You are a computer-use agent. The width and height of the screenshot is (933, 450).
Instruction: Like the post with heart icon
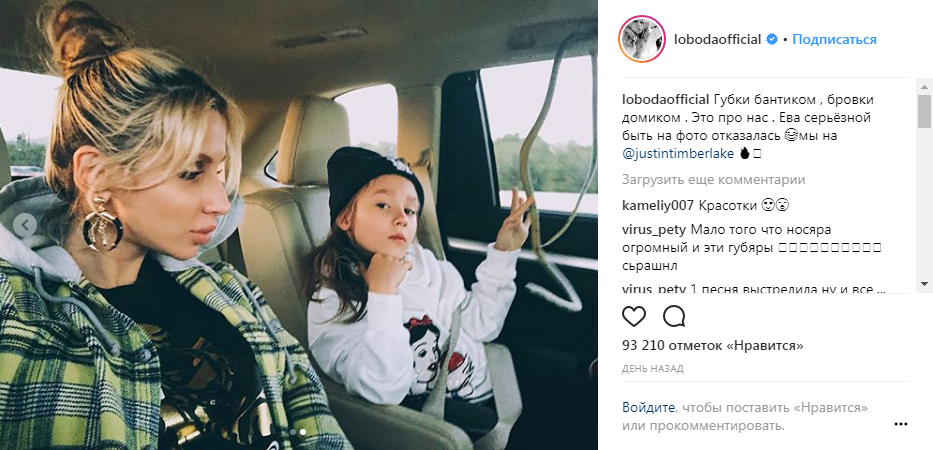(634, 317)
